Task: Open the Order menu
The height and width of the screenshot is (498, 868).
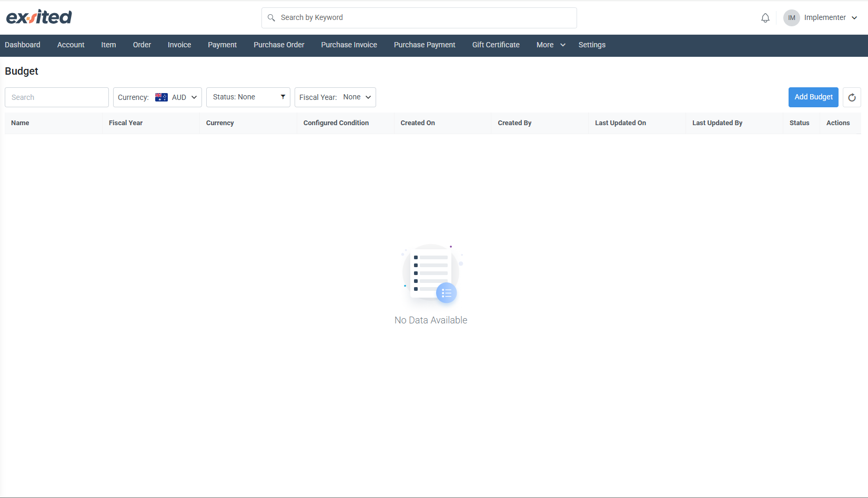Action: click(142, 45)
